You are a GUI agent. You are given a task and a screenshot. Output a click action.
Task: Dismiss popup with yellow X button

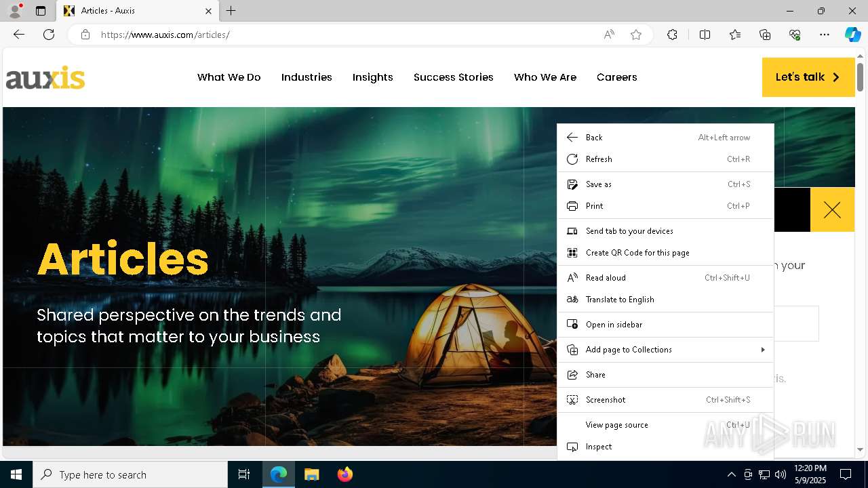(832, 210)
